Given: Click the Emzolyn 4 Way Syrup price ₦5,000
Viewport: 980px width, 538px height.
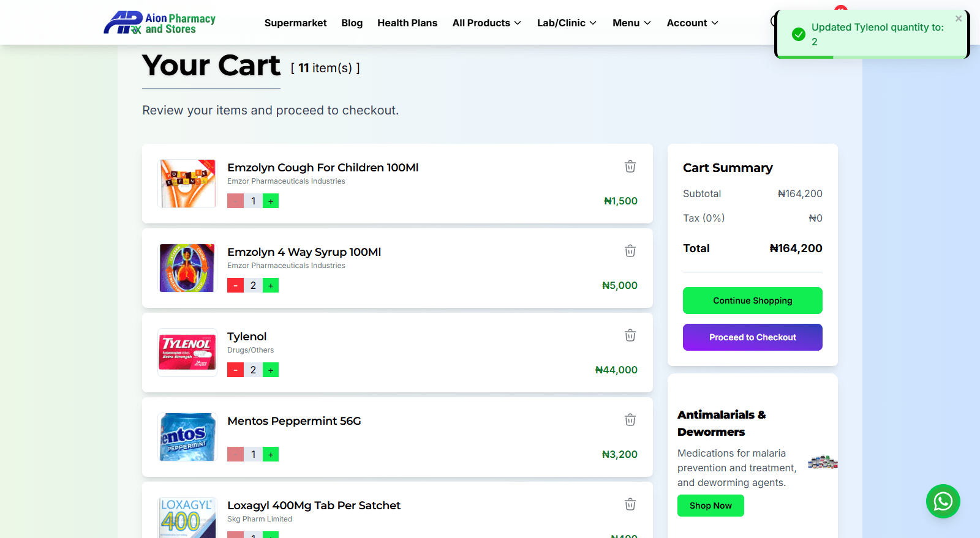Looking at the screenshot, I should tap(619, 285).
